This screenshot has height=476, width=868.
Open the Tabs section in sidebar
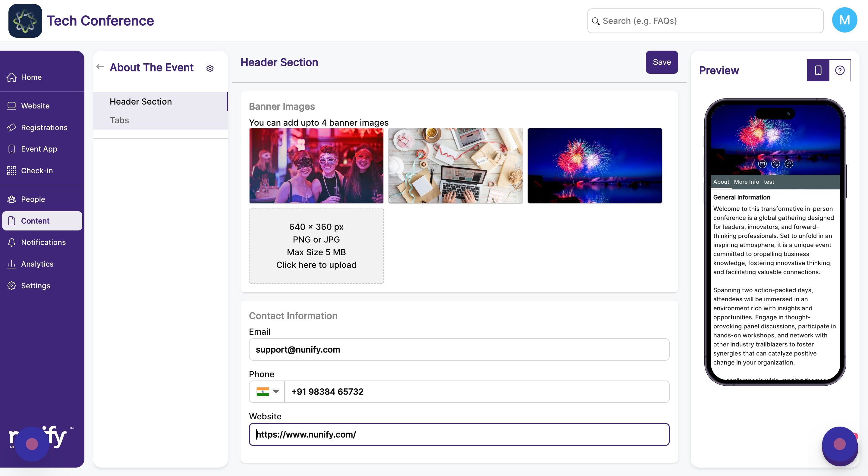point(119,120)
